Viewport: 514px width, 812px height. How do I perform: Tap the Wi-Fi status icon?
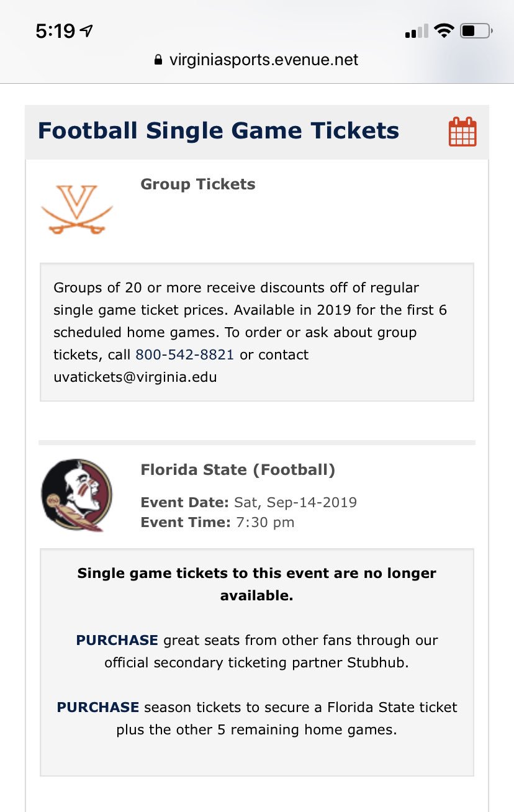pyautogui.click(x=444, y=30)
